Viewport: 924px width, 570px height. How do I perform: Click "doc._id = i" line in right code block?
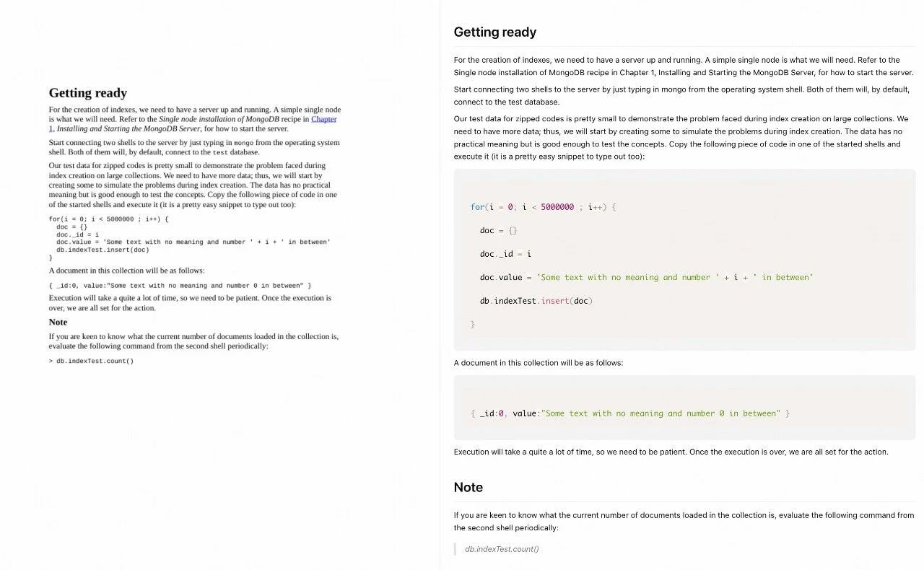pos(505,254)
